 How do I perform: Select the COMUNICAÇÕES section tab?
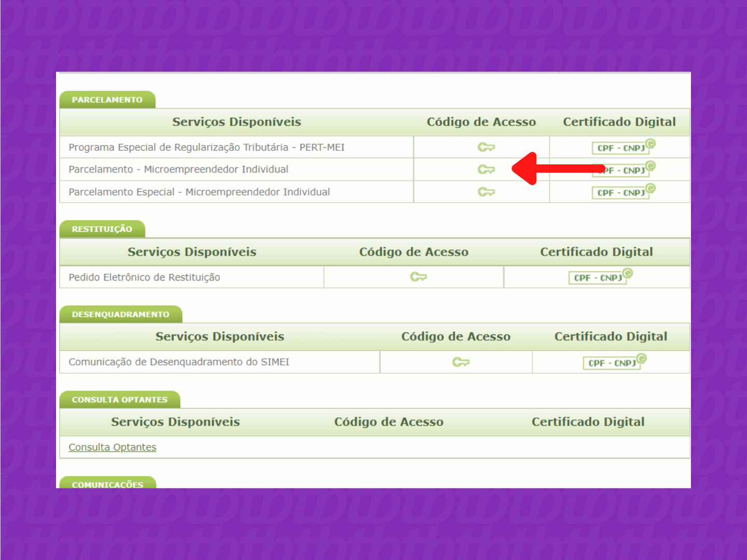(x=108, y=483)
